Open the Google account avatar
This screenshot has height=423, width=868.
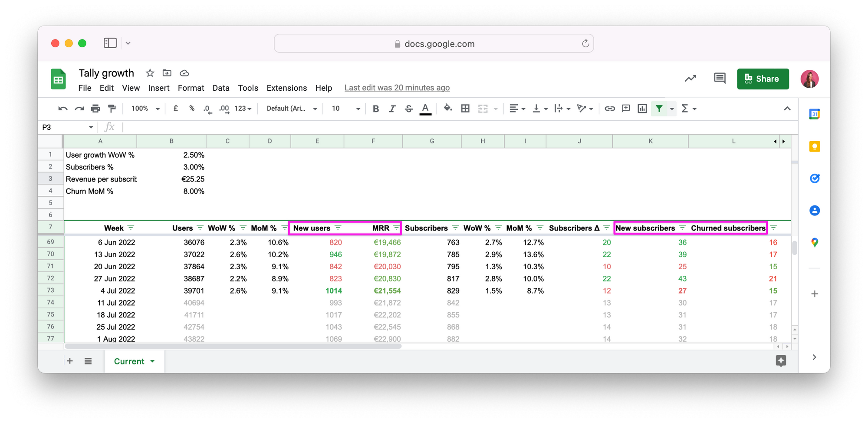809,79
